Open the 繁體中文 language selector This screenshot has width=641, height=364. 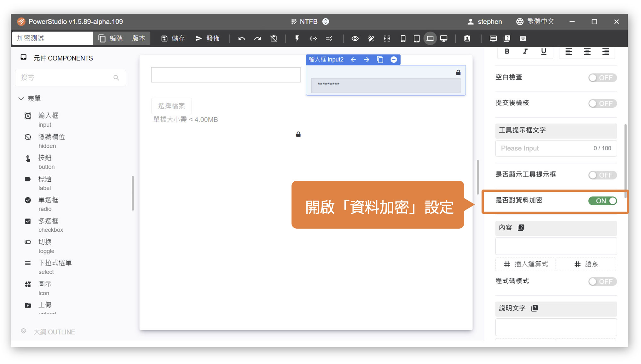535,21
